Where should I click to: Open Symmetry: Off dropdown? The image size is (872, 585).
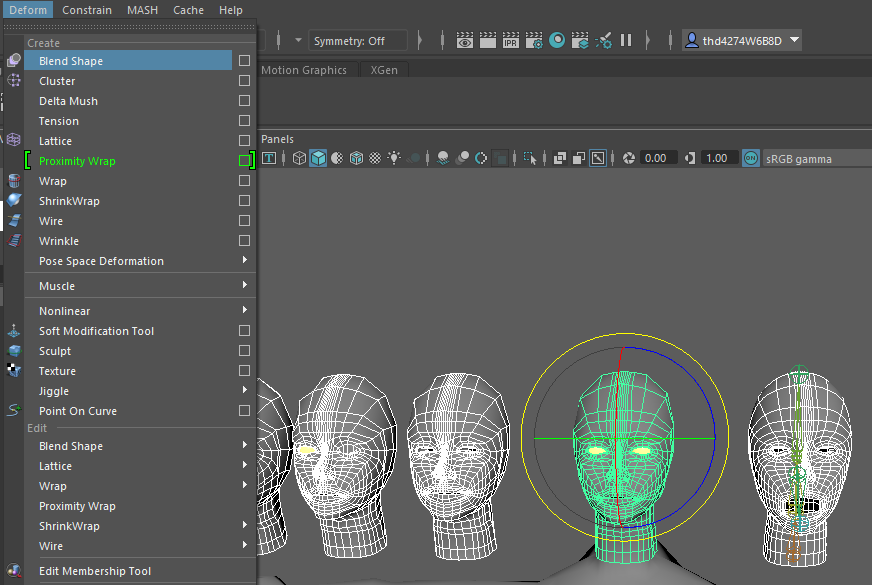(359, 41)
